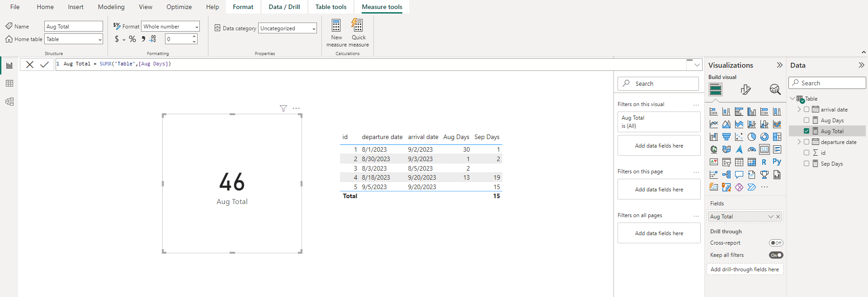Check the Aug Days field checkbox
Image resolution: width=868 pixels, height=297 pixels.
tap(807, 120)
